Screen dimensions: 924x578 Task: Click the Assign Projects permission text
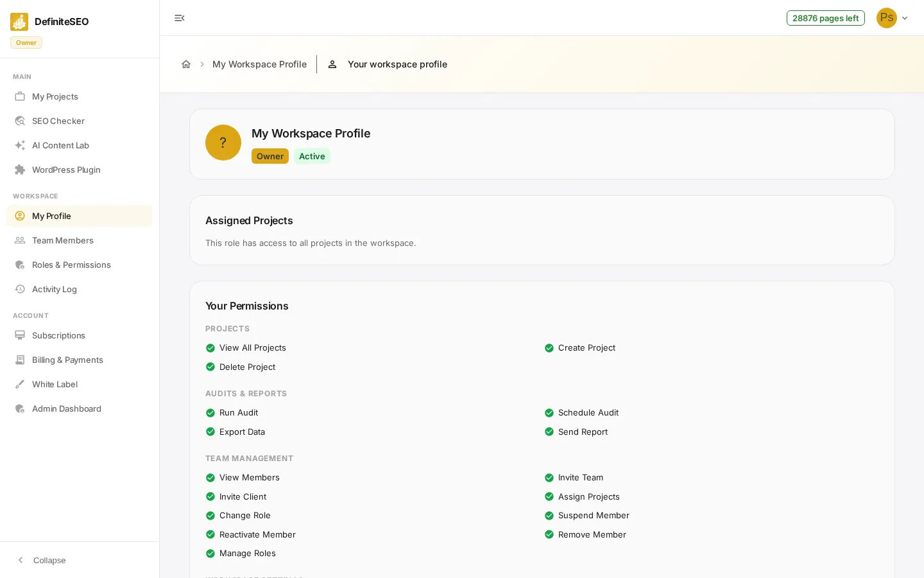[x=589, y=496]
